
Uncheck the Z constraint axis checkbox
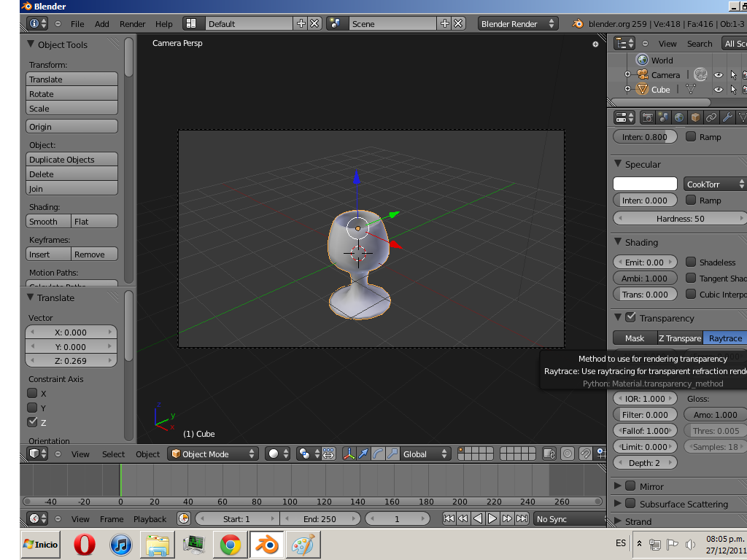(32, 422)
